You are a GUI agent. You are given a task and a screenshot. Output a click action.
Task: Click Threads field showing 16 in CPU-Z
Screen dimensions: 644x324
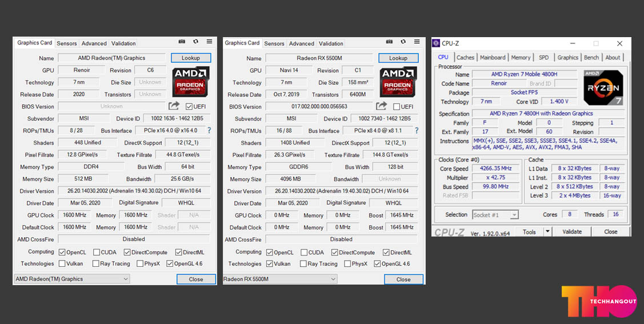pos(615,214)
